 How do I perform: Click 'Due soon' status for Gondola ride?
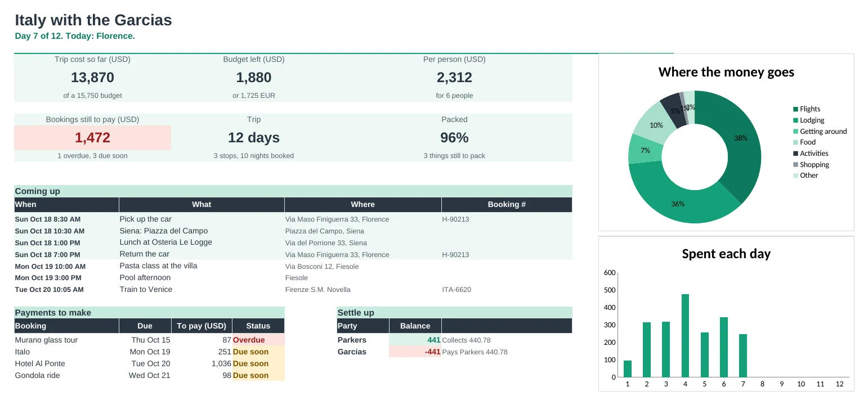pos(258,376)
